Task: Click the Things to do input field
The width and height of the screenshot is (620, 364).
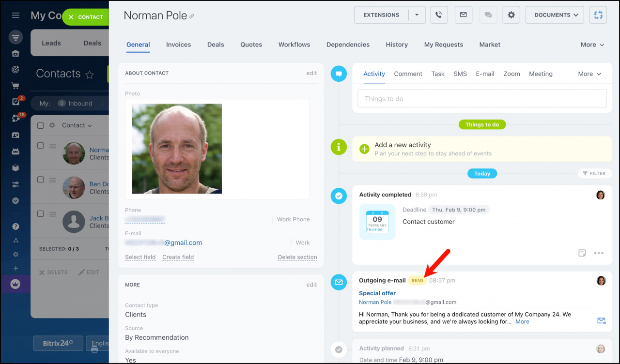Action: [x=482, y=99]
